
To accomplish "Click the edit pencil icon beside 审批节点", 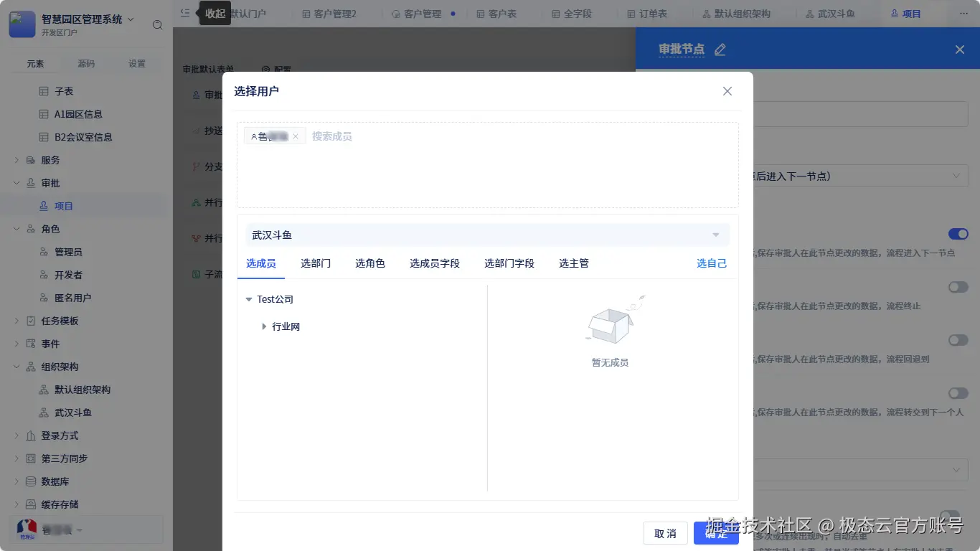I will tap(720, 50).
